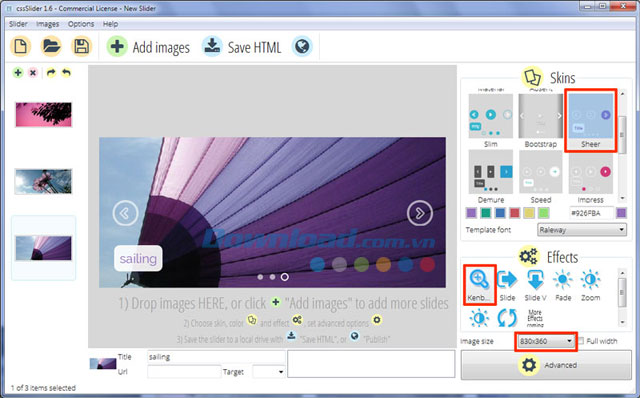Click the Save HTML button
Image resolution: width=640 pixels, height=398 pixels.
241,47
